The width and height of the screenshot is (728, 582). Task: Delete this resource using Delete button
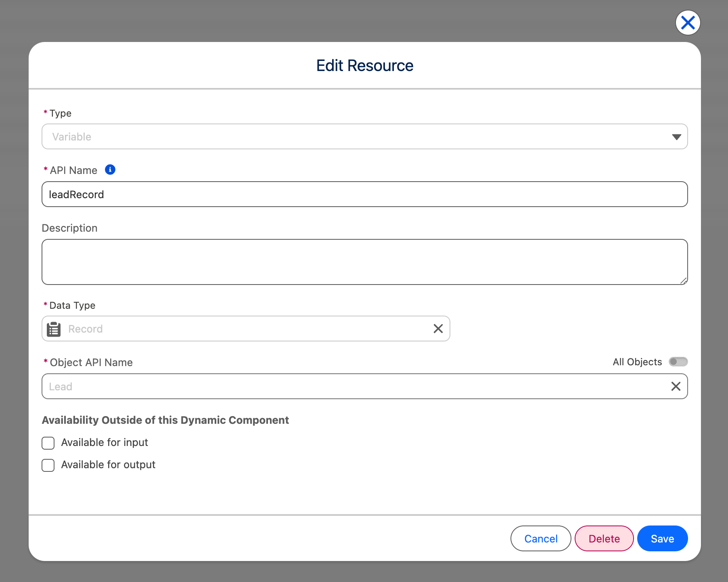[604, 538]
